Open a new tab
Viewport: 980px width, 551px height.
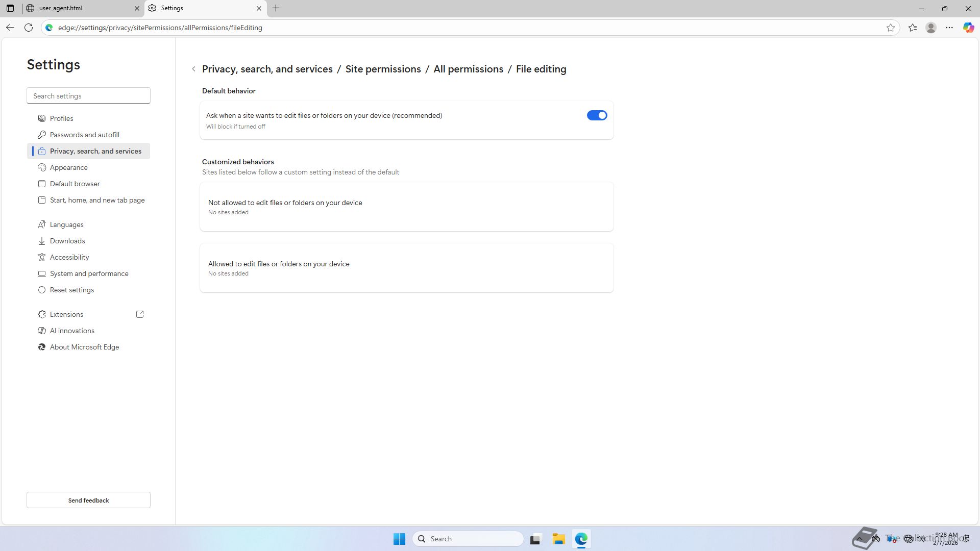click(276, 8)
